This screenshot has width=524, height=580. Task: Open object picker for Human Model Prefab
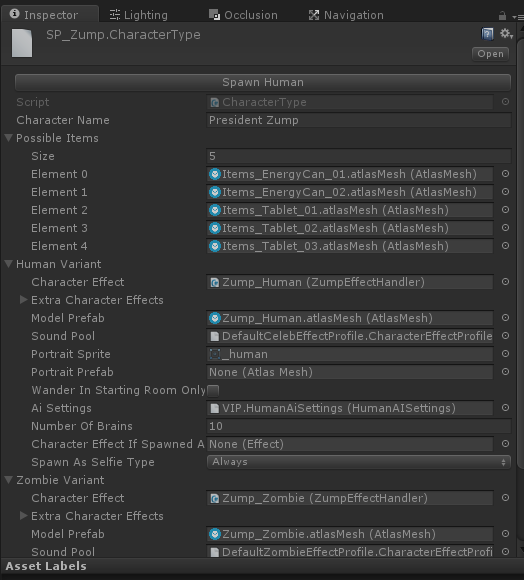pos(506,318)
